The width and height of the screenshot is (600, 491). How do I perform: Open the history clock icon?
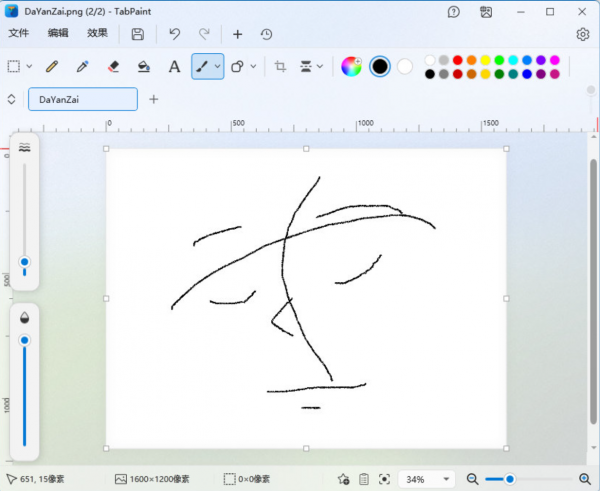[x=266, y=34]
